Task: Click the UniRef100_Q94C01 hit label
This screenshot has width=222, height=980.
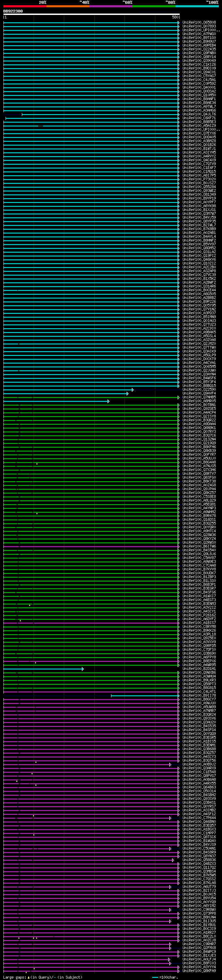Action: [x=199, y=72]
